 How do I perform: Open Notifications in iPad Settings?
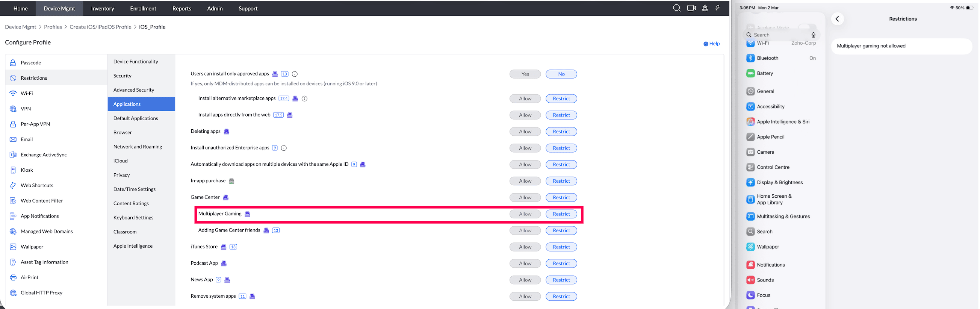781,265
